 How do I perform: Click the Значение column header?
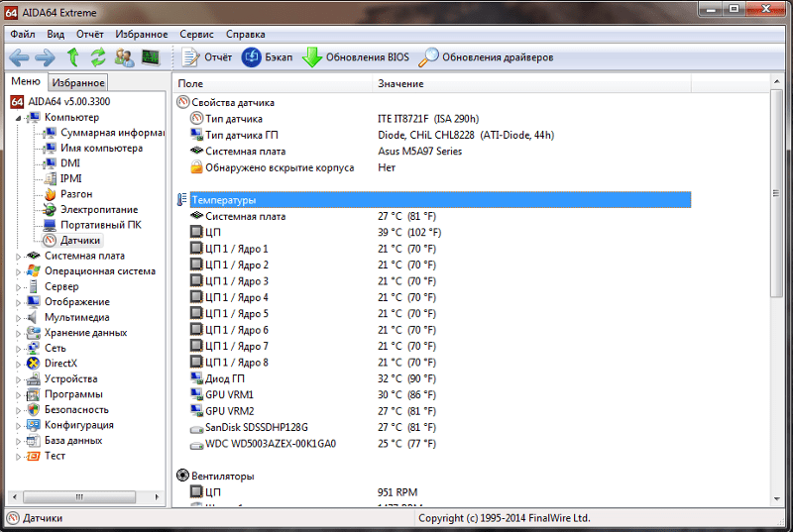click(532, 84)
